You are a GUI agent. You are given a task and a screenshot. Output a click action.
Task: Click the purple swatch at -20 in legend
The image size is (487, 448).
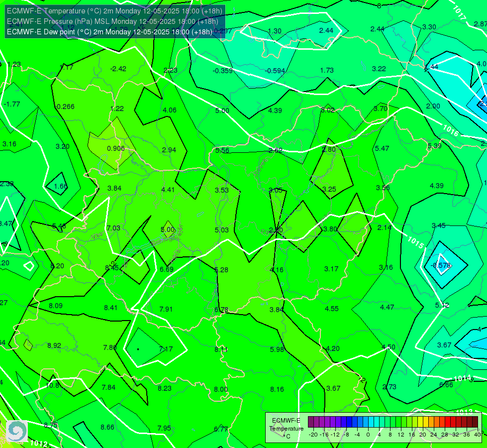pos(311,422)
